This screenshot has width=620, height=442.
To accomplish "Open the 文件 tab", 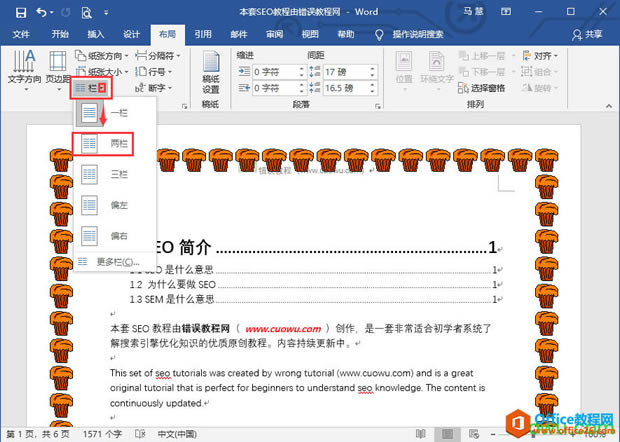I will [21, 34].
